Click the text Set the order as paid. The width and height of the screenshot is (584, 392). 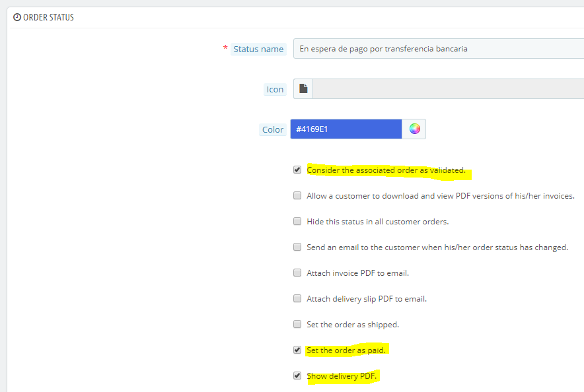point(346,350)
